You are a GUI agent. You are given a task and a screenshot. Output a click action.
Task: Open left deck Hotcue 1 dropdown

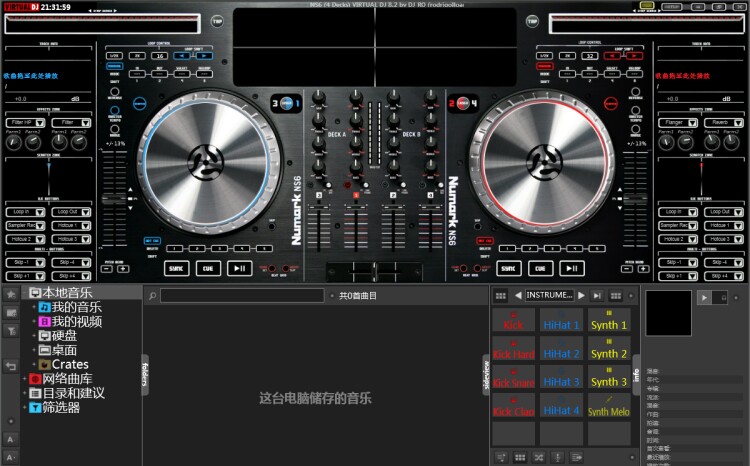pos(71,225)
